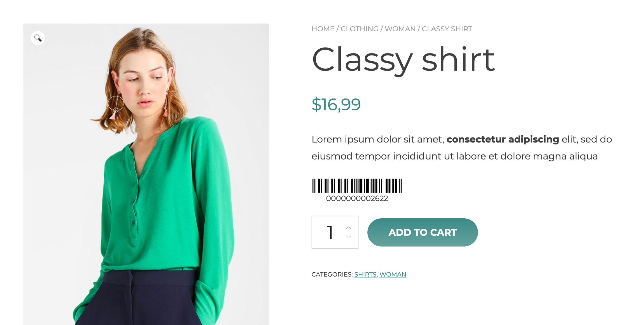Click the bold 'consectetur adipiscing' text
Viewport: 644px width, 325px height.
503,139
